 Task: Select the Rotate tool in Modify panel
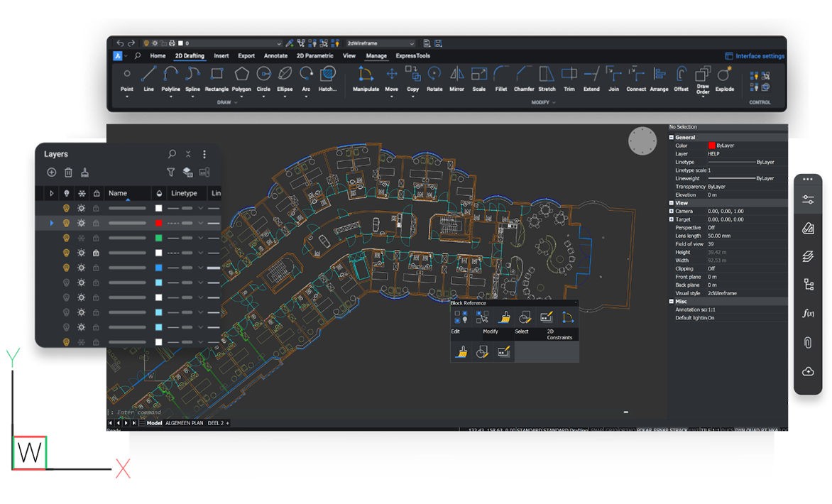coord(434,73)
